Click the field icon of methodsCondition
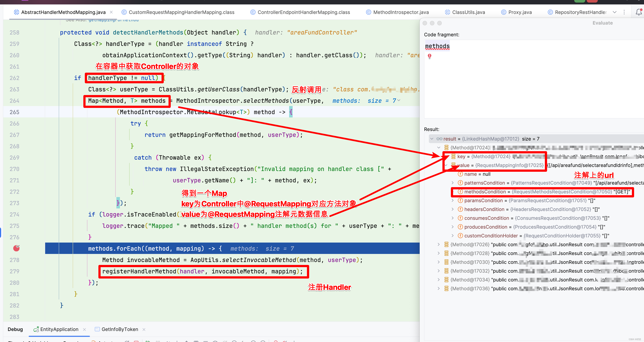The image size is (644, 342). (460, 192)
